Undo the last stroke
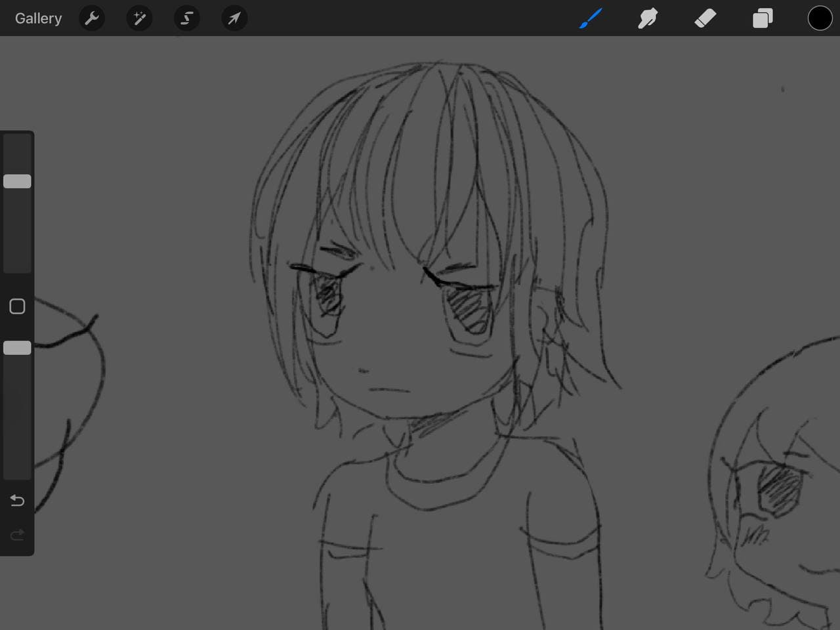Screen dimensions: 840x630 17,501
